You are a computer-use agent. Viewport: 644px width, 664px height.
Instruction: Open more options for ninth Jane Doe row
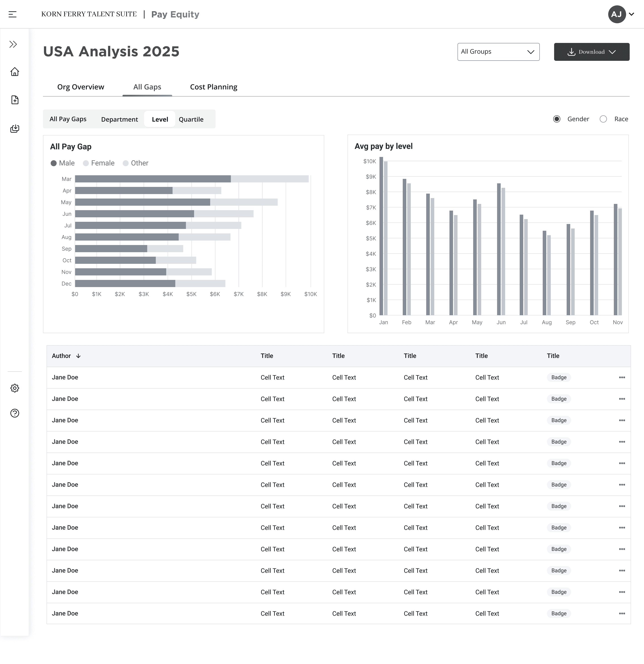tap(622, 549)
